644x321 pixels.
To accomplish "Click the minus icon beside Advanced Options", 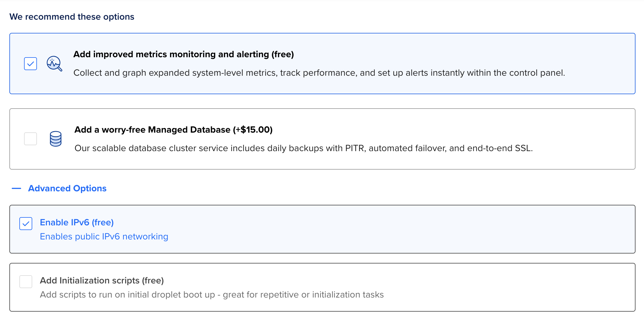I will [x=16, y=188].
